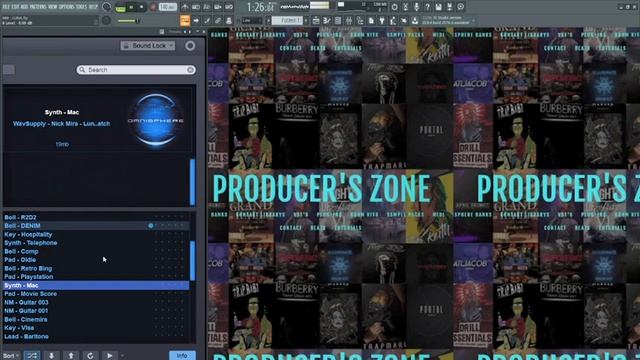This screenshot has width=640, height=360.
Task: Open the PATTERNS menu
Action: [x=38, y=7]
